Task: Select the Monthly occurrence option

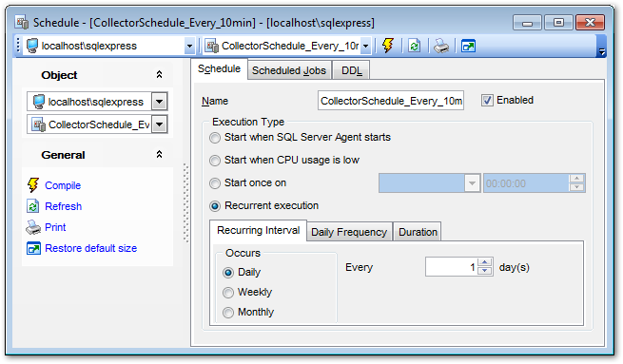Action: (228, 313)
